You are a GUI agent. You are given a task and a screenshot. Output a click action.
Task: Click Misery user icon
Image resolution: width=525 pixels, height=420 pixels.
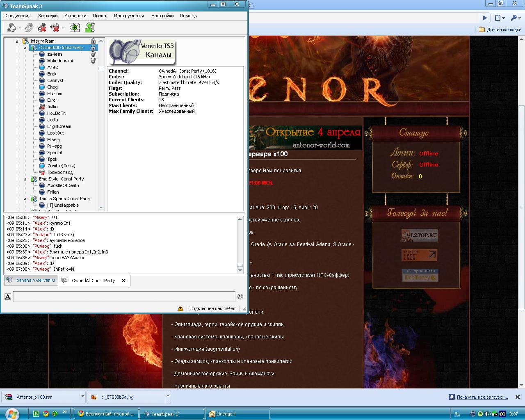(42, 139)
